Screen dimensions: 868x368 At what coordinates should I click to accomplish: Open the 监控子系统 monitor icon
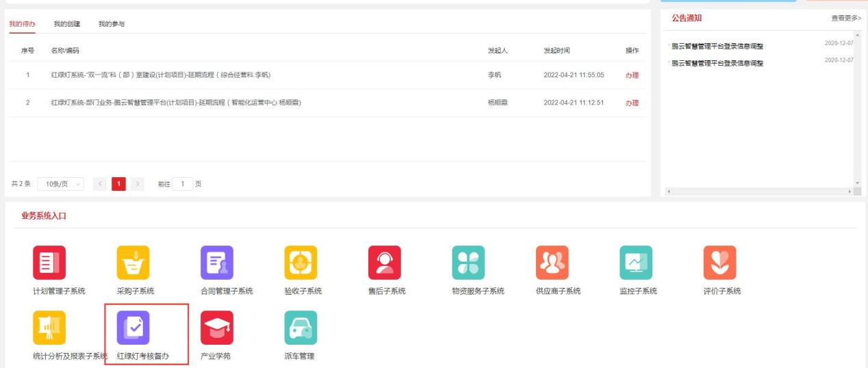click(635, 263)
